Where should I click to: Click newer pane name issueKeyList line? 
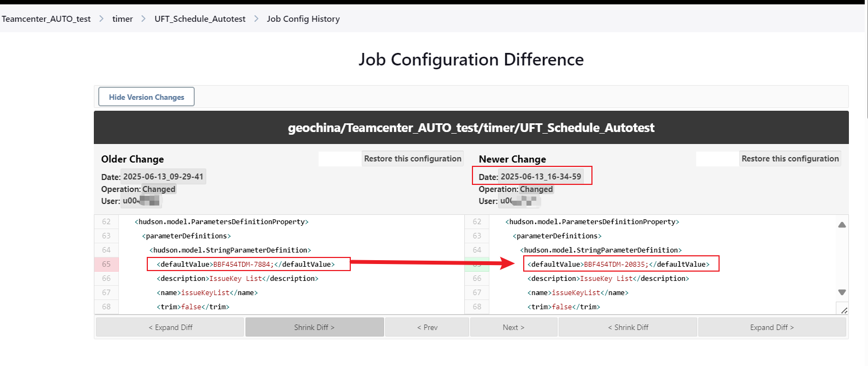tap(578, 292)
